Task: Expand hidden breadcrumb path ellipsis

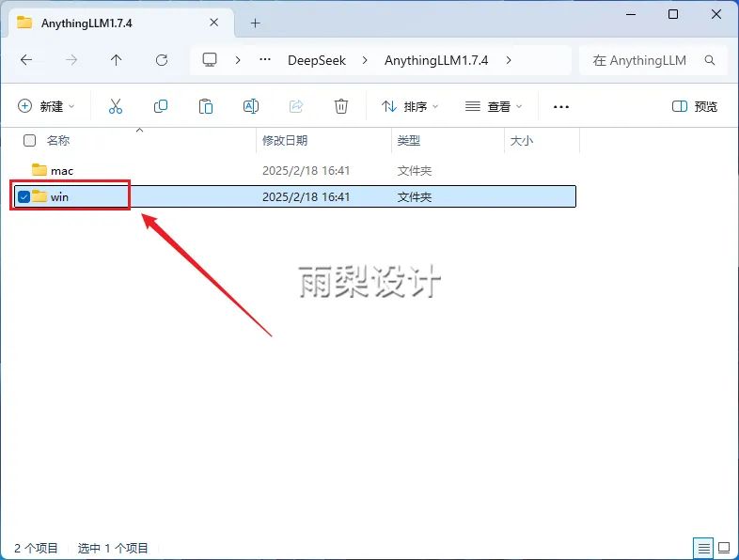Action: [x=265, y=60]
